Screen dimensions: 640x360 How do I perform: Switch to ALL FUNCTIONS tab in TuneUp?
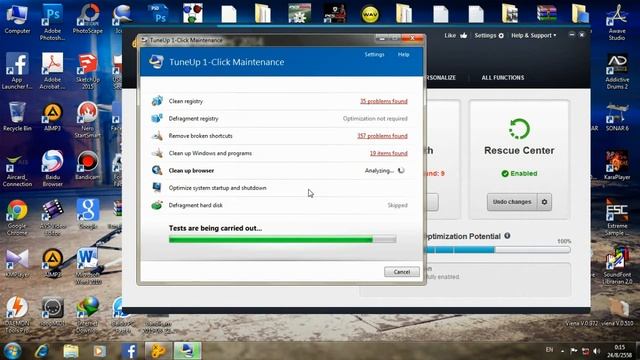point(502,78)
